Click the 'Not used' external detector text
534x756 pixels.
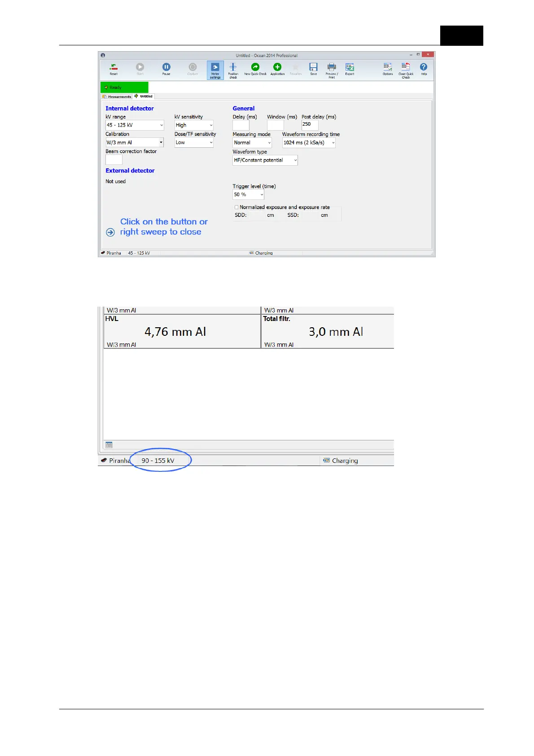coord(116,181)
